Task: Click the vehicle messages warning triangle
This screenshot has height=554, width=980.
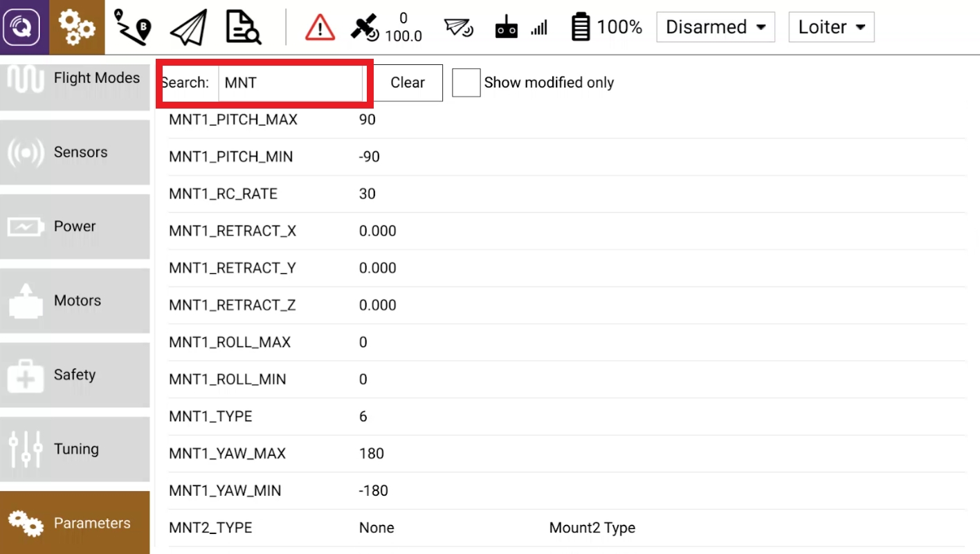Action: 319,28
